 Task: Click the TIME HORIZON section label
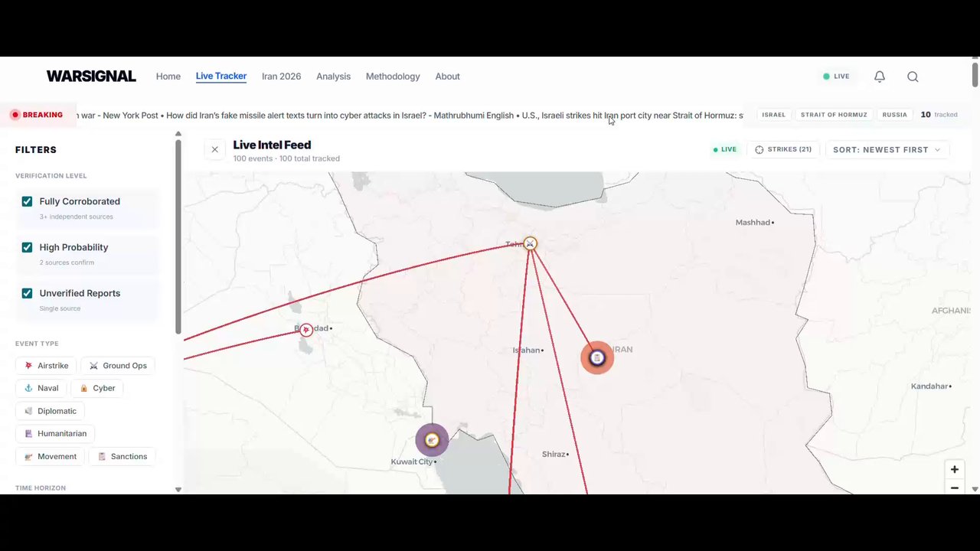[x=41, y=488]
